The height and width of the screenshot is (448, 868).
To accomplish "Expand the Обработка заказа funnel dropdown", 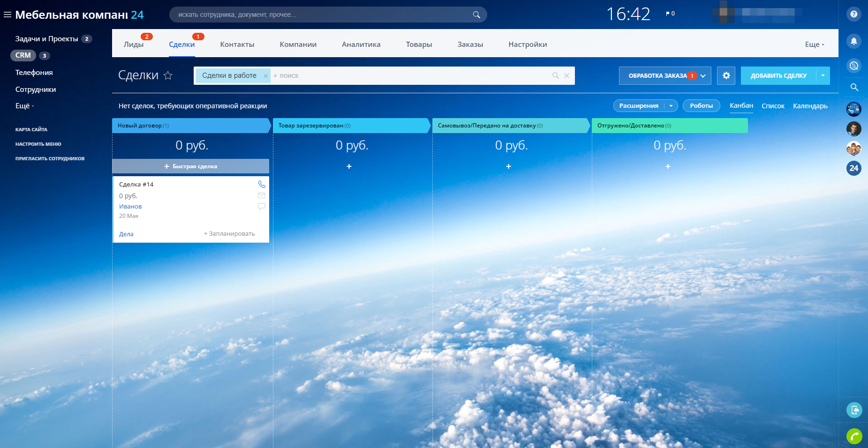I will tap(703, 76).
